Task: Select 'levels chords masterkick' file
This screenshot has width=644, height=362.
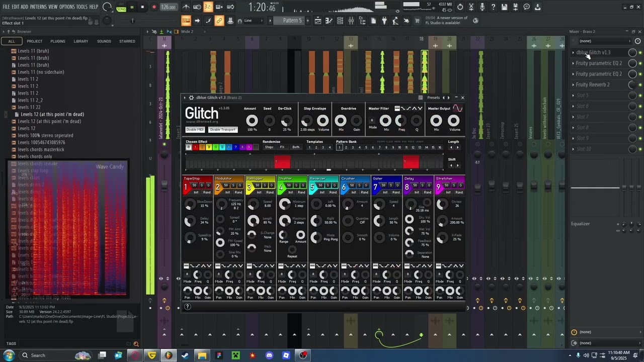Action: tap(41, 149)
